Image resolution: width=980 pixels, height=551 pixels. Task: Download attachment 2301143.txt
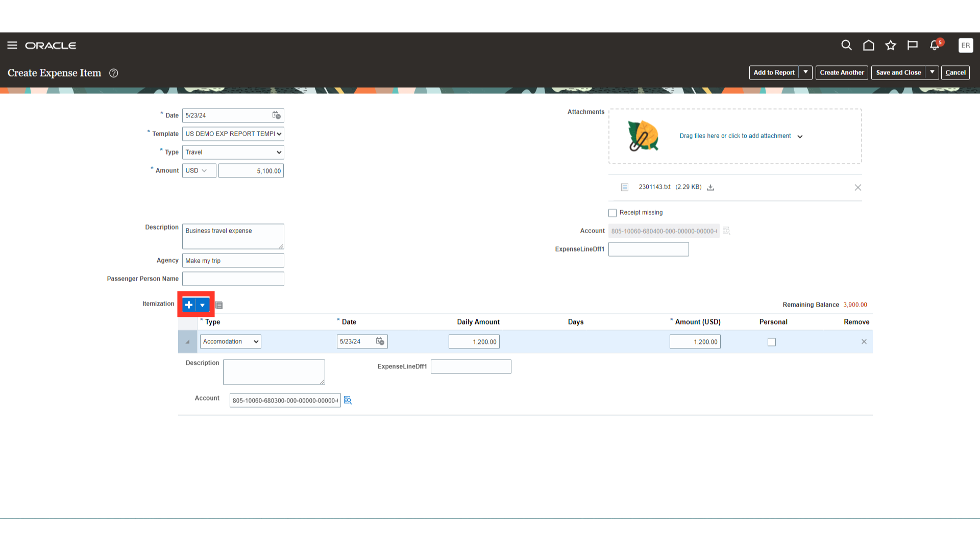point(710,187)
